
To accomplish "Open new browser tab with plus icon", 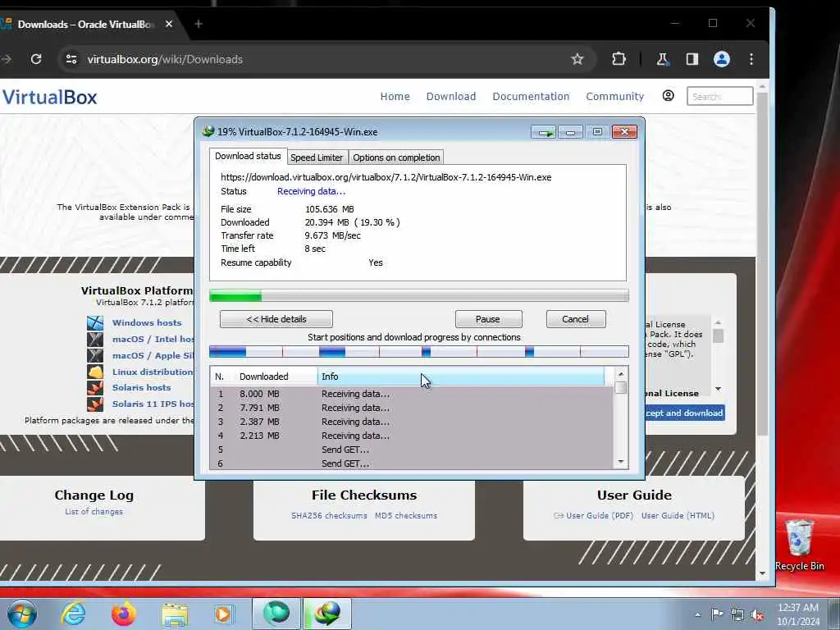I will pyautogui.click(x=199, y=24).
